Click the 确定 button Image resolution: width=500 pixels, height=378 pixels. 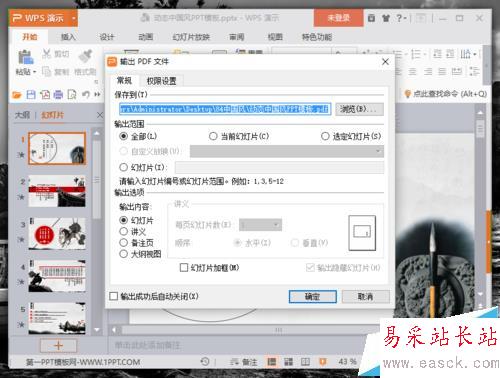[x=313, y=297]
